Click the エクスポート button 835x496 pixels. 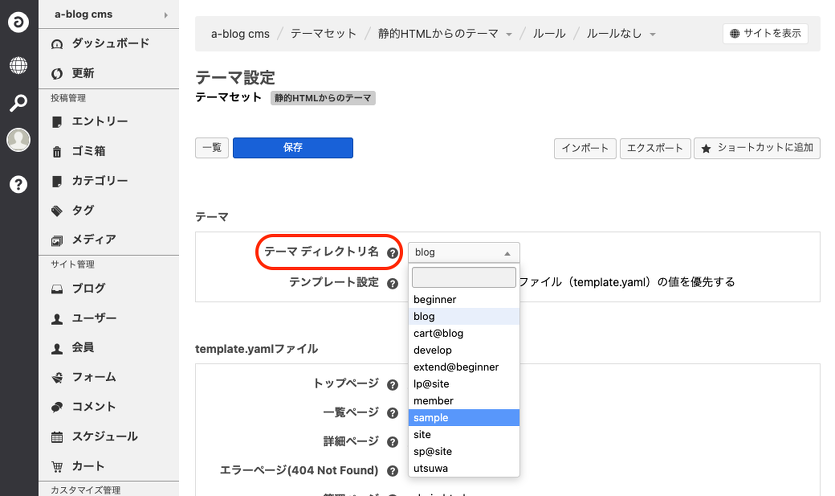(655, 148)
